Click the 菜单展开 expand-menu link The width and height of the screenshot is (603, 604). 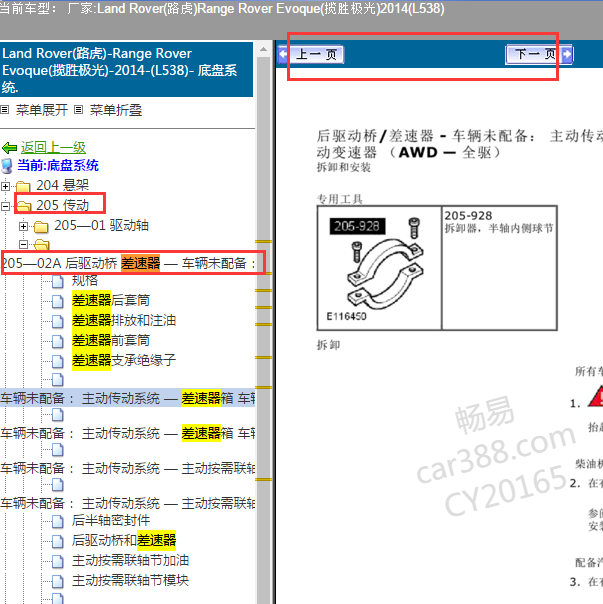42,110
